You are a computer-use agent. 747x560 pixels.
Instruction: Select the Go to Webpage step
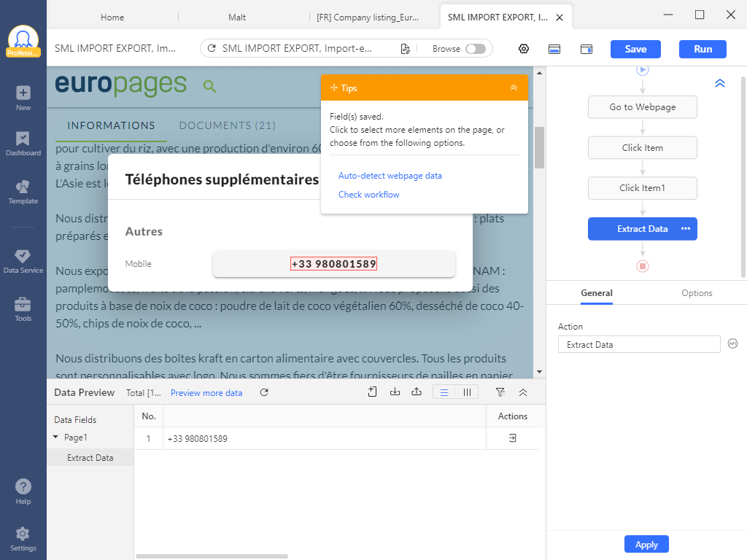pyautogui.click(x=642, y=107)
